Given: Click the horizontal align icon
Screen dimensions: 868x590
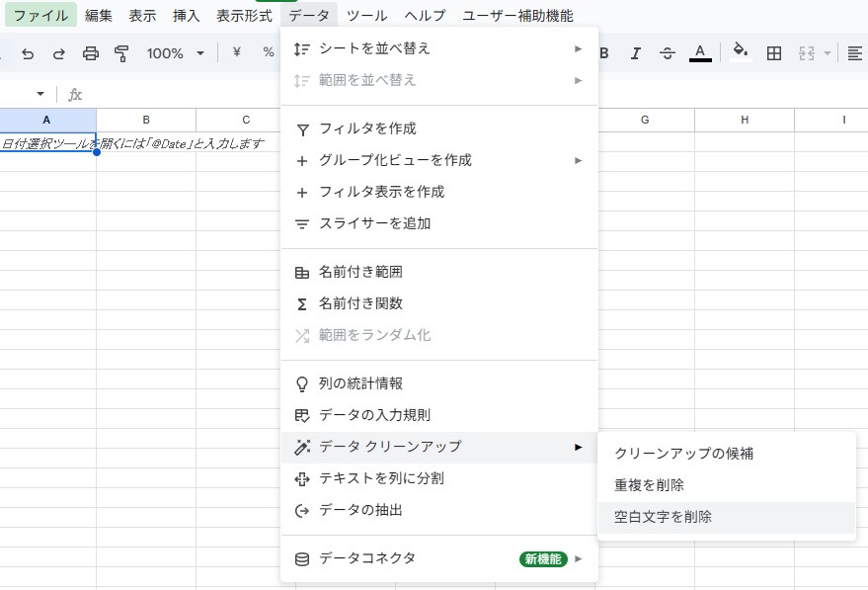Looking at the screenshot, I should (855, 53).
